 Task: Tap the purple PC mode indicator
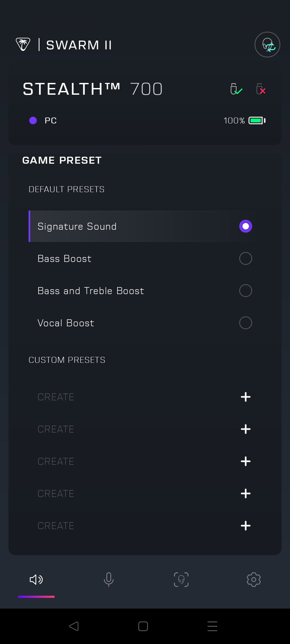pyautogui.click(x=33, y=120)
